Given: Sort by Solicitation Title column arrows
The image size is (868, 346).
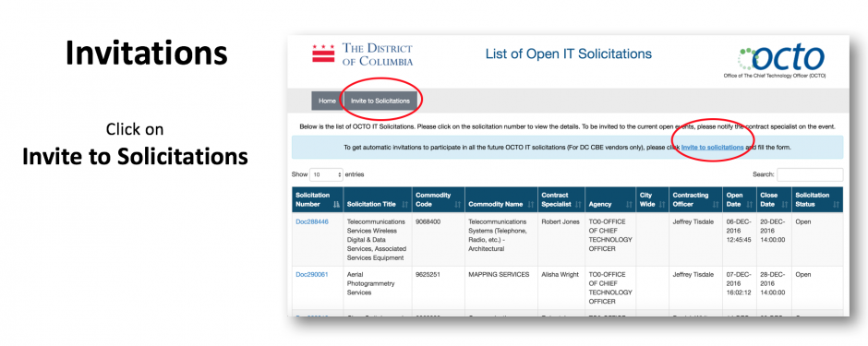Looking at the screenshot, I should pyautogui.click(x=404, y=205).
